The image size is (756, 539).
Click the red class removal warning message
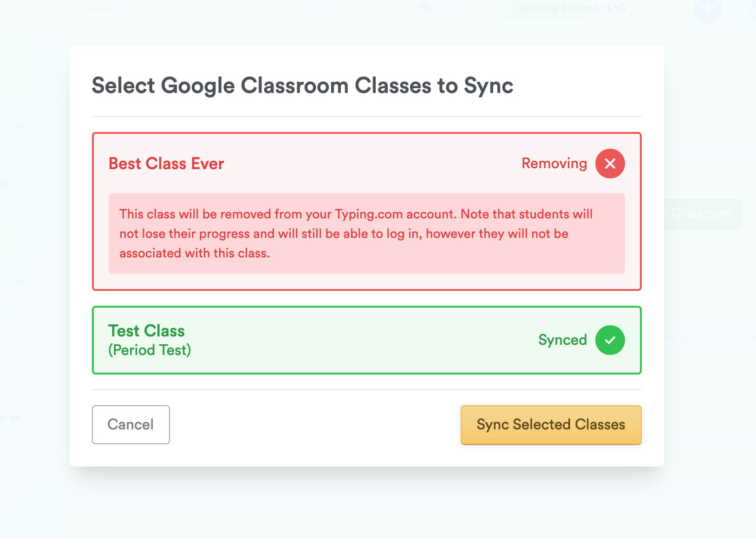(366, 234)
